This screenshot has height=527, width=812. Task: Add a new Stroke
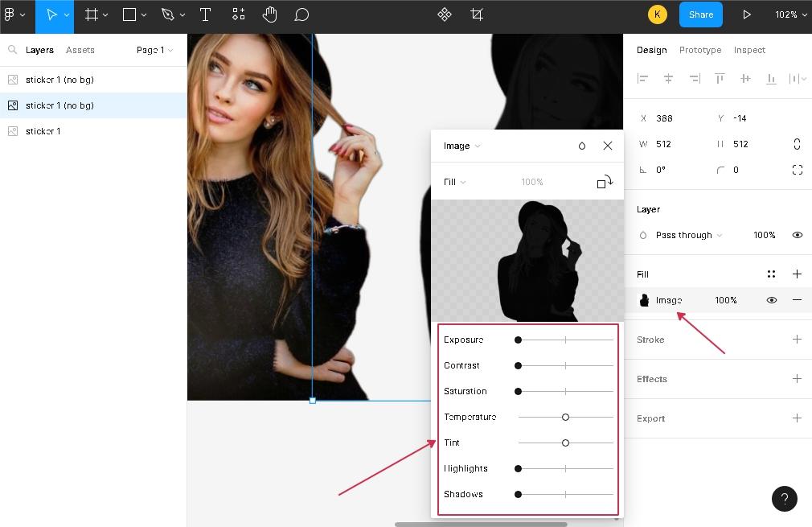[797, 340]
